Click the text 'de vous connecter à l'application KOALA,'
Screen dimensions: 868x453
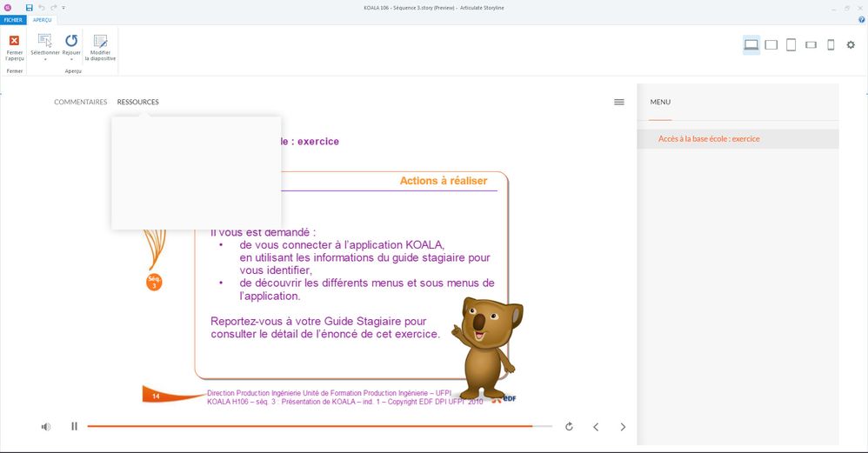click(342, 245)
